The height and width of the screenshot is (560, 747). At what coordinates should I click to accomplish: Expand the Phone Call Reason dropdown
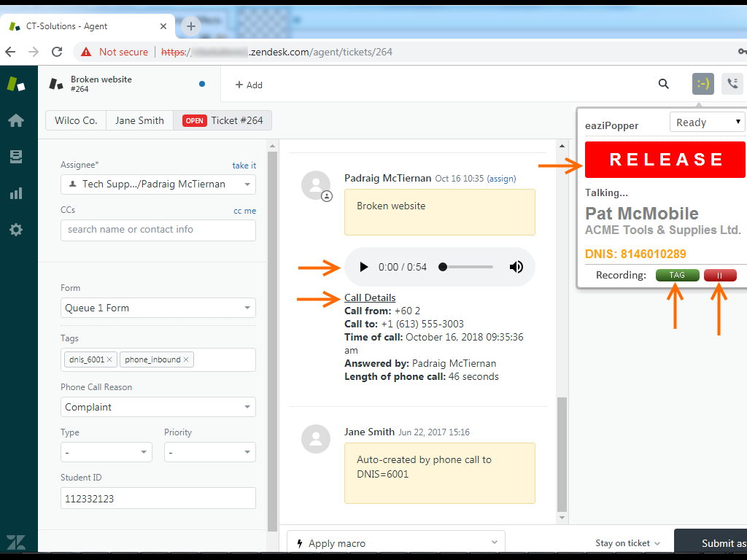click(x=158, y=407)
